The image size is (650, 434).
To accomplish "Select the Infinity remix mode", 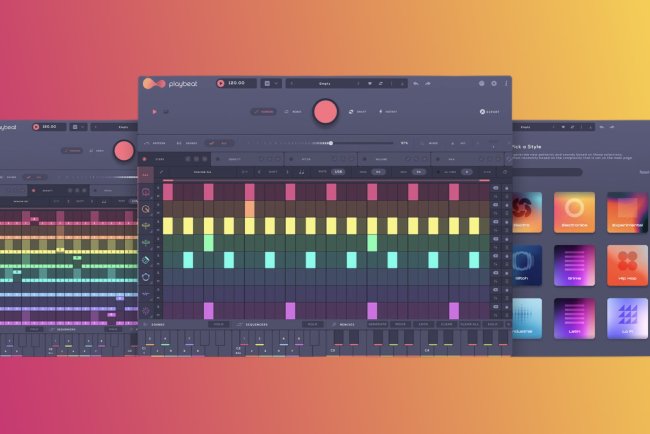I will (x=388, y=112).
